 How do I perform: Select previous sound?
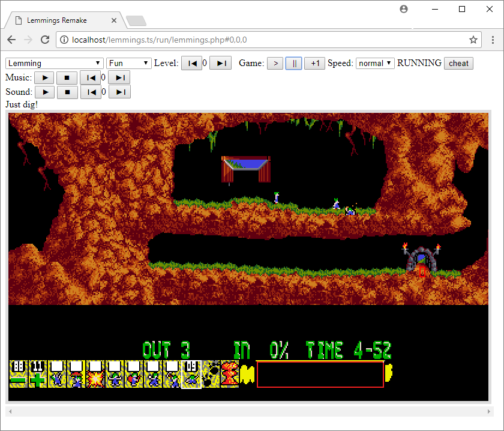click(91, 92)
